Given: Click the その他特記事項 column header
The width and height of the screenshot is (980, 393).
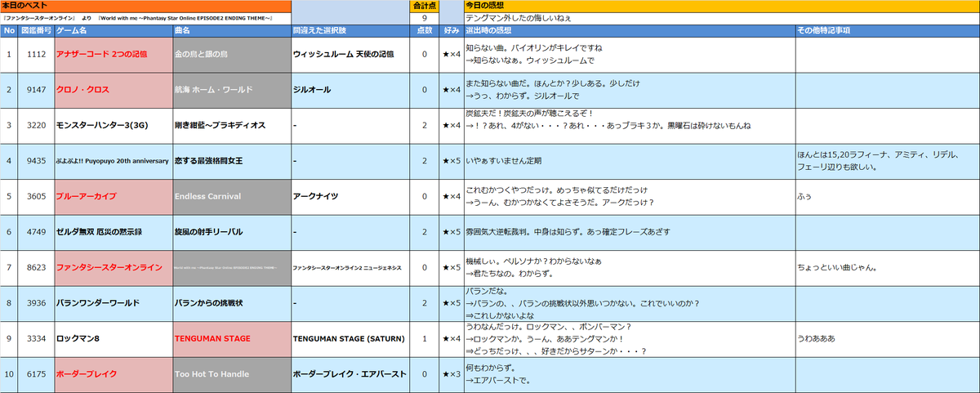Looking at the screenshot, I should [887, 30].
